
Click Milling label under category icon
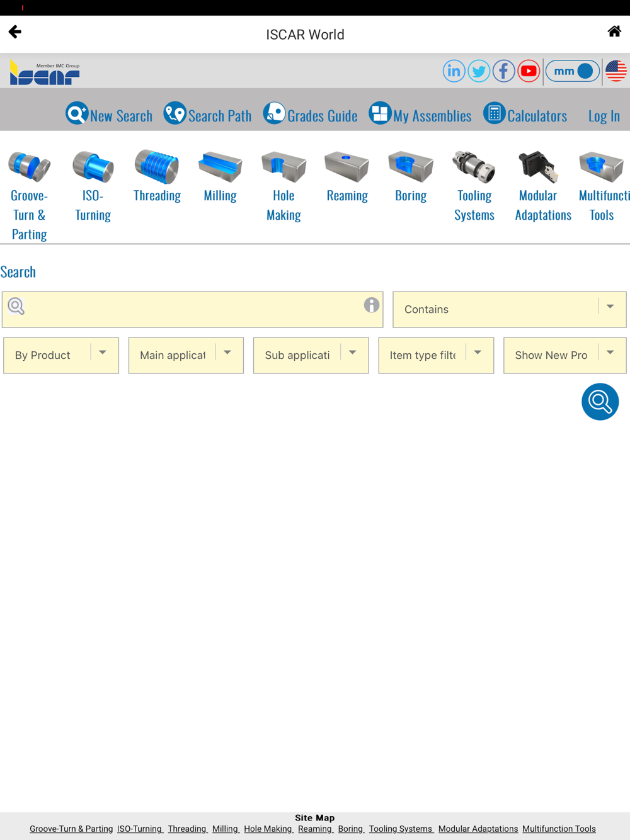pos(220,195)
